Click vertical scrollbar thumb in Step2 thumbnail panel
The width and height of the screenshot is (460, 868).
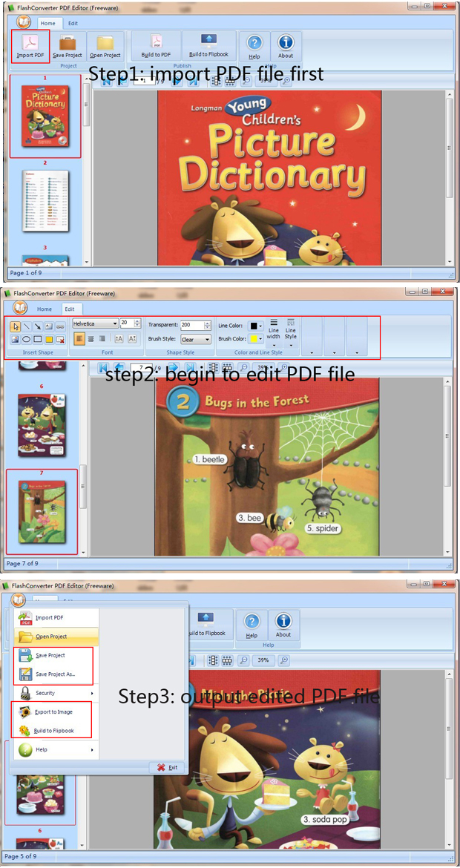[84, 486]
